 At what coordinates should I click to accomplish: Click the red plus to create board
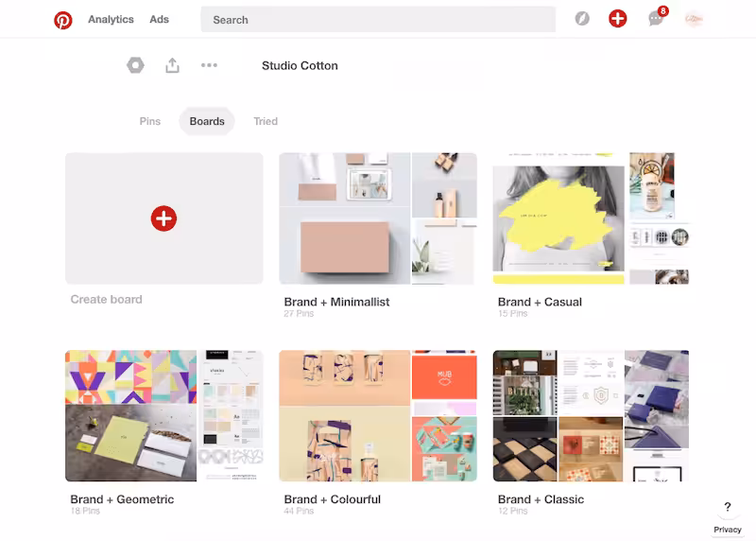coord(163,218)
